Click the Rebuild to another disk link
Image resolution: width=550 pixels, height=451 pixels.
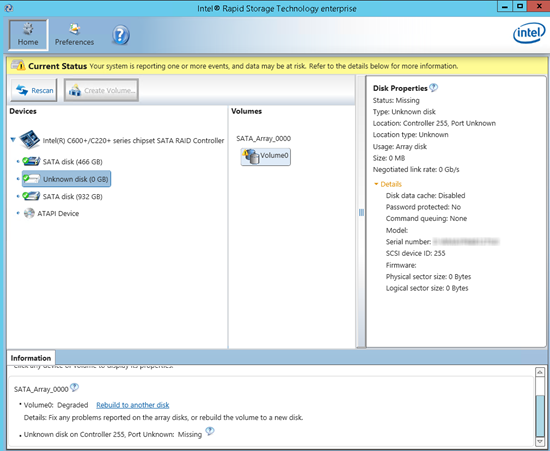point(133,405)
